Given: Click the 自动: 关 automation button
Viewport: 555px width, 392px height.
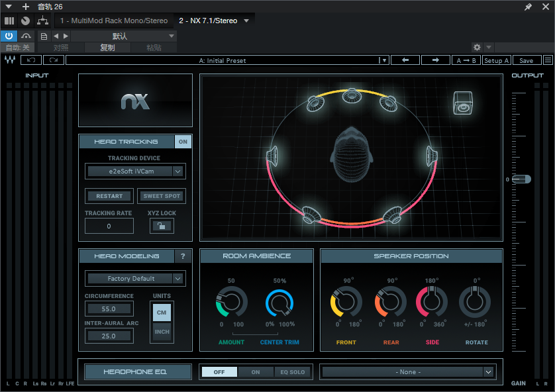Looking at the screenshot, I should [18, 48].
